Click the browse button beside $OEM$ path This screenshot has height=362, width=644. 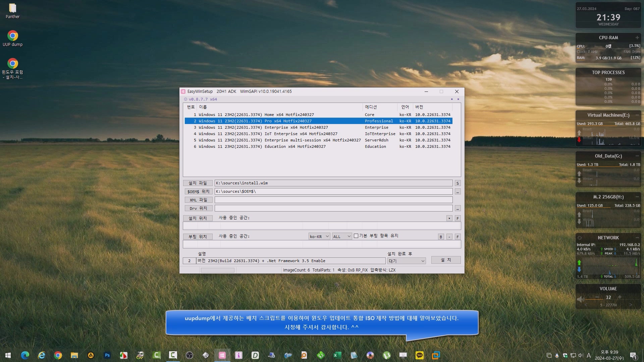click(x=458, y=191)
